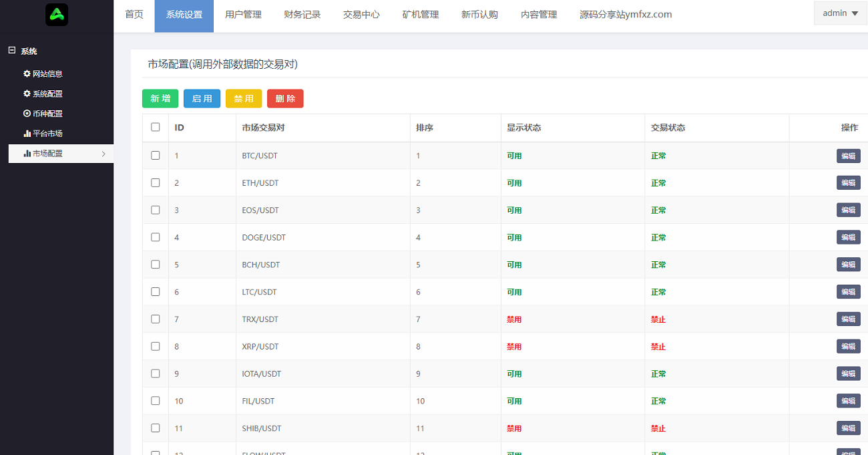Screen dimensions: 868x455
Task: Click the bar chart icon beside 市场配置
Action: point(27,154)
